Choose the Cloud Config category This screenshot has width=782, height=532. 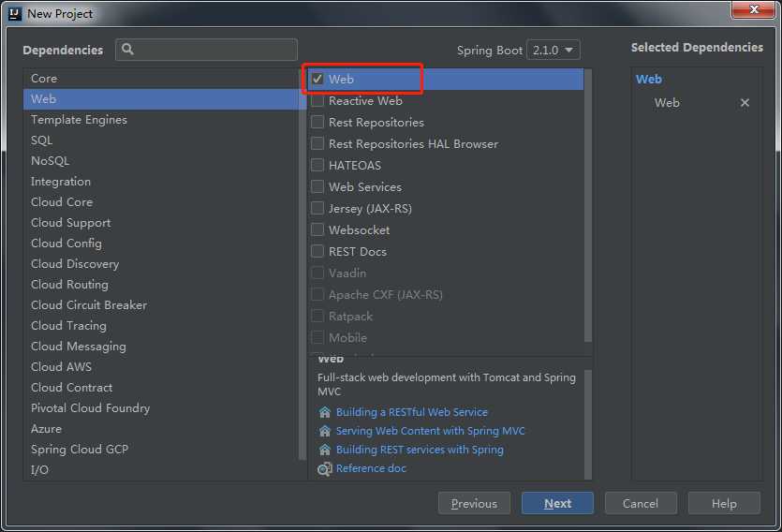point(161,243)
